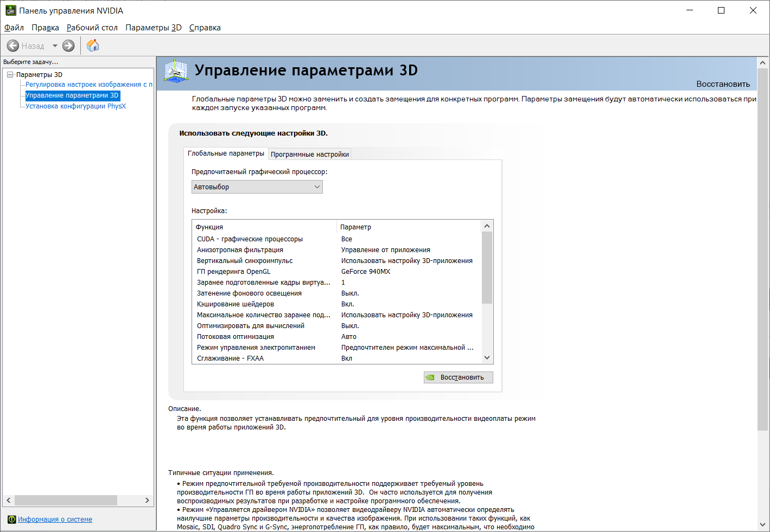Click the Forward arrow icon in the toolbar

68,46
